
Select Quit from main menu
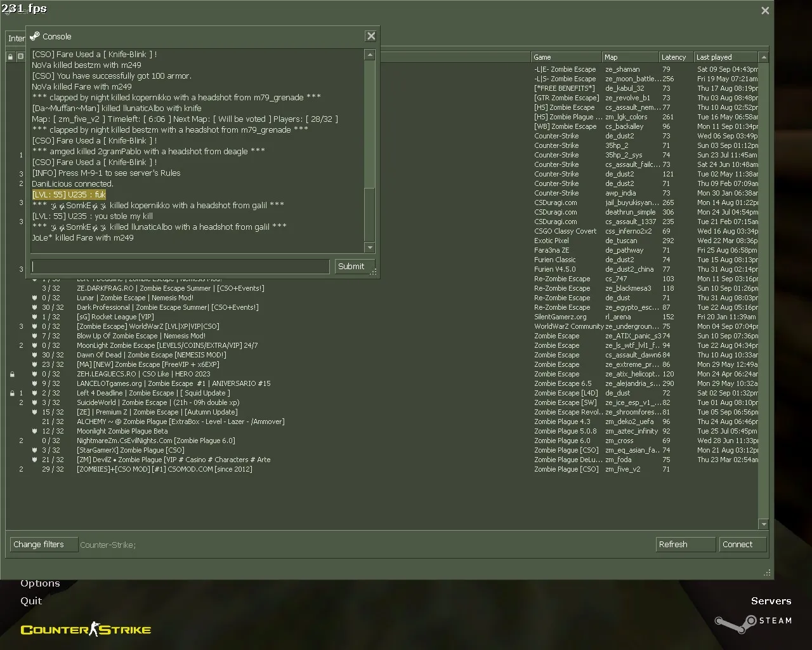pos(31,601)
